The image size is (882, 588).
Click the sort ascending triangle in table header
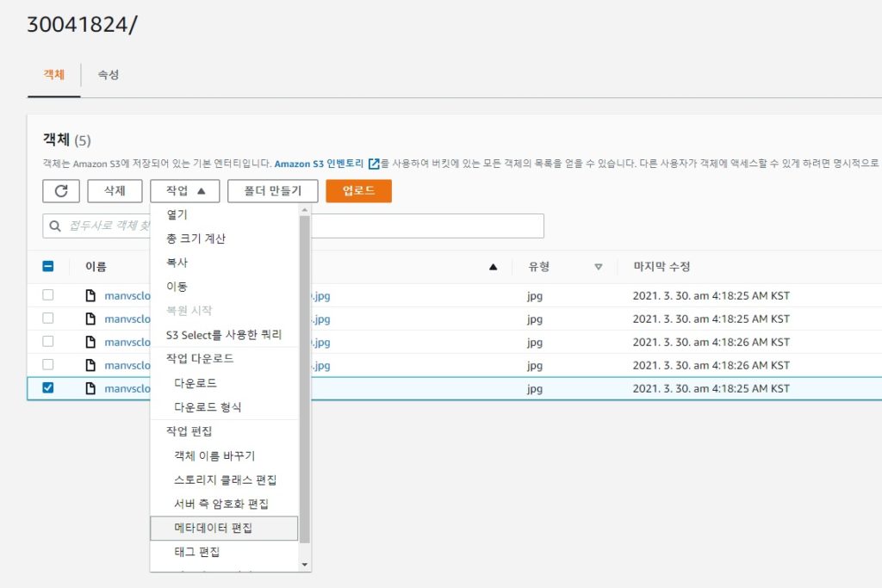[x=493, y=267]
